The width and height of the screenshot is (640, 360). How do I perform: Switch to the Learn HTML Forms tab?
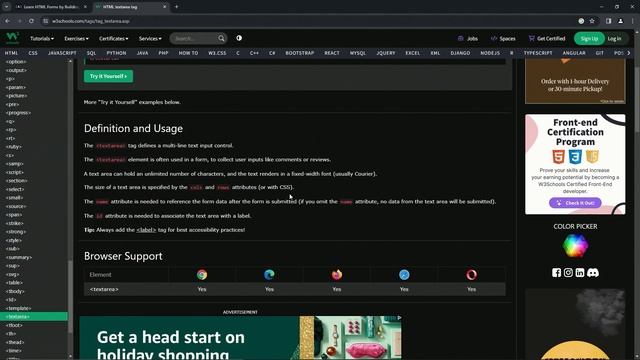pyautogui.click(x=51, y=7)
